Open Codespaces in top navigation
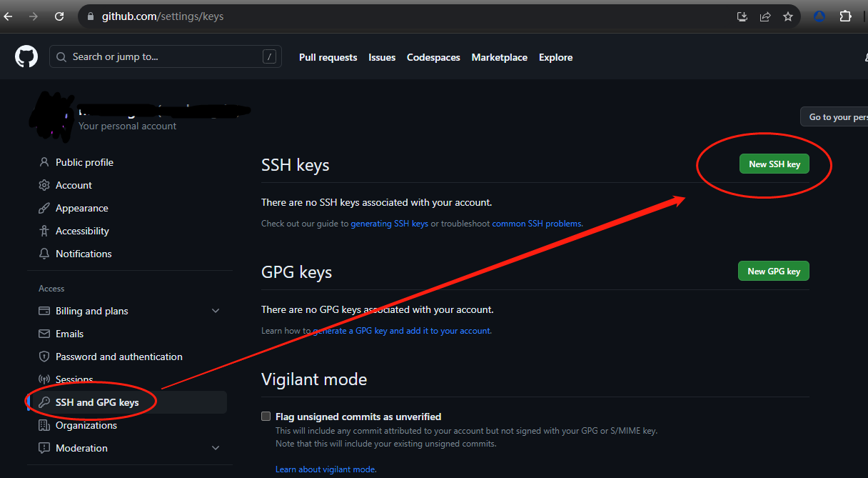 pyautogui.click(x=433, y=57)
